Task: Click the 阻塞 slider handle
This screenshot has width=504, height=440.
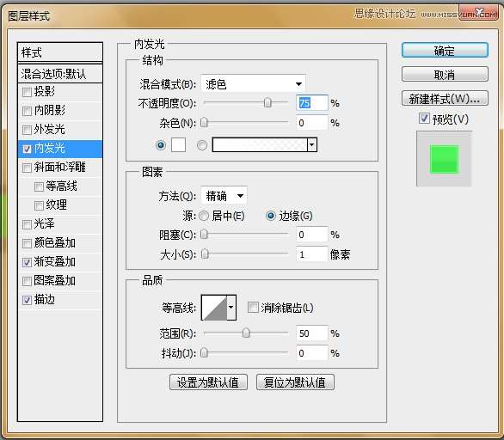Action: (x=204, y=235)
